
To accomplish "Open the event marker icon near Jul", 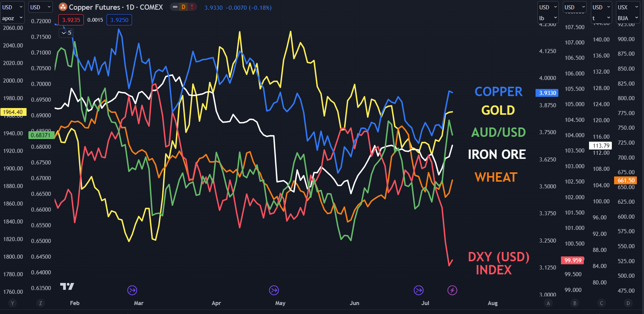I will pos(418,290).
